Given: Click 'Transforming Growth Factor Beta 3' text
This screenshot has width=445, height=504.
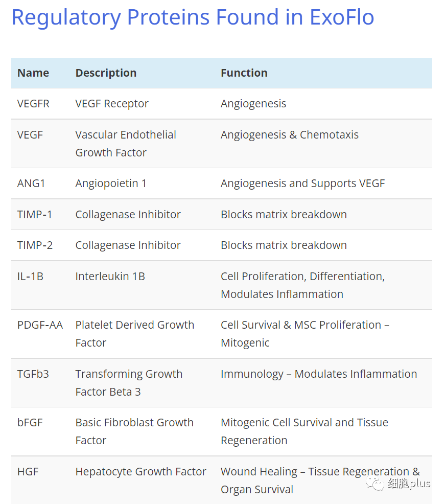Looking at the screenshot, I should tap(129, 383).
